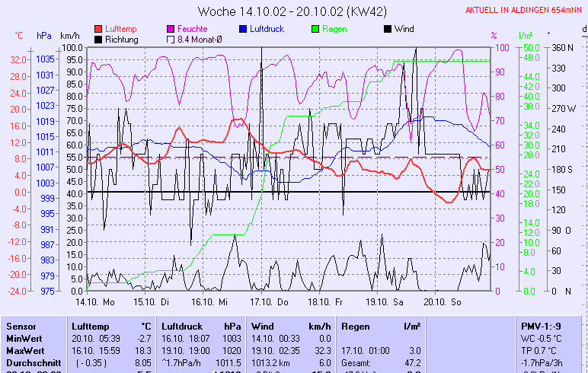Select the hPa axis unit label
The width and height of the screenshot is (588, 373).
(43, 36)
